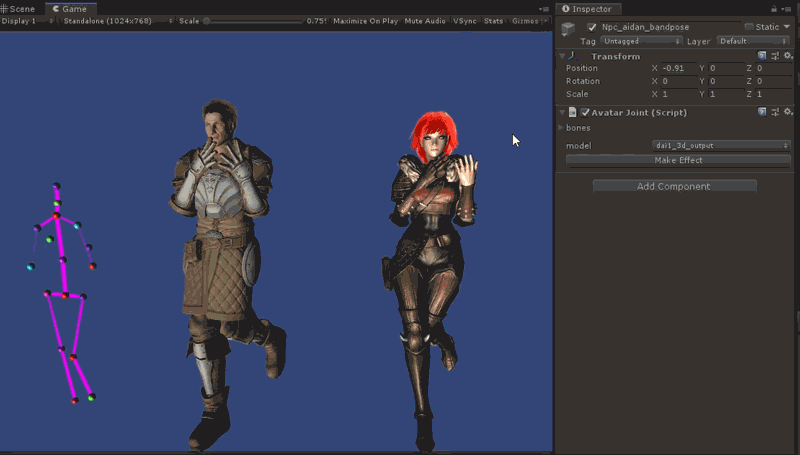Screen dimensions: 800x455
Task: Collapse the Avatar Joint (Script) foldout
Action: pos(562,112)
